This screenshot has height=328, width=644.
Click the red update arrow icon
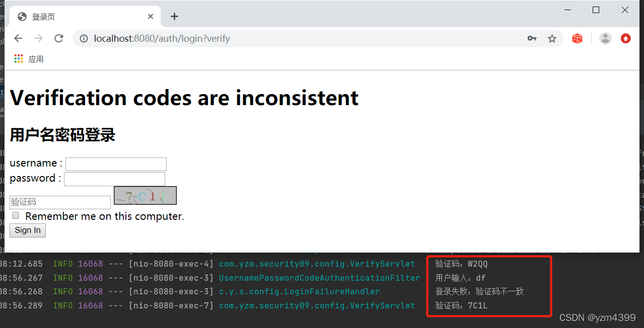[625, 39]
